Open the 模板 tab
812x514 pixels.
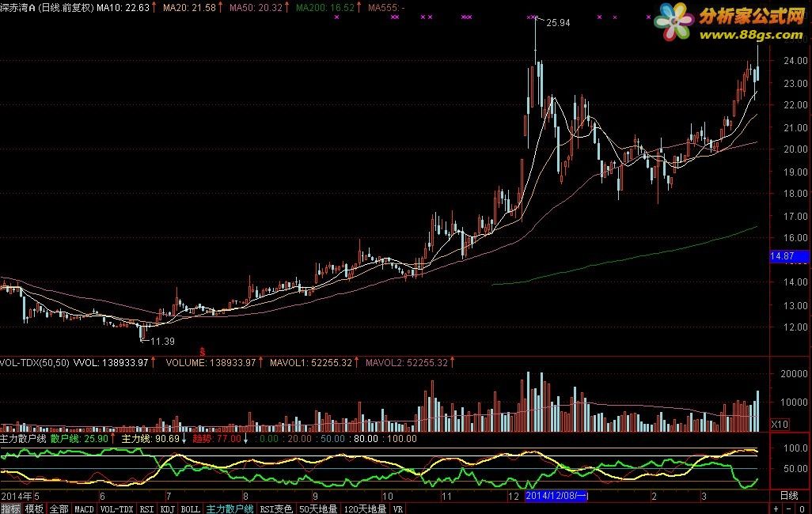click(x=35, y=508)
